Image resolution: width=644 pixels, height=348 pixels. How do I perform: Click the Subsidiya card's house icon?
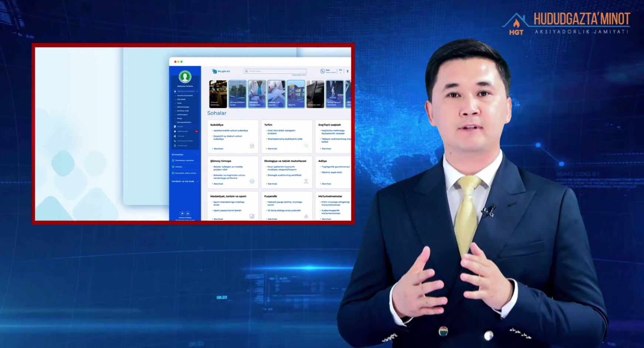pyautogui.click(x=252, y=146)
